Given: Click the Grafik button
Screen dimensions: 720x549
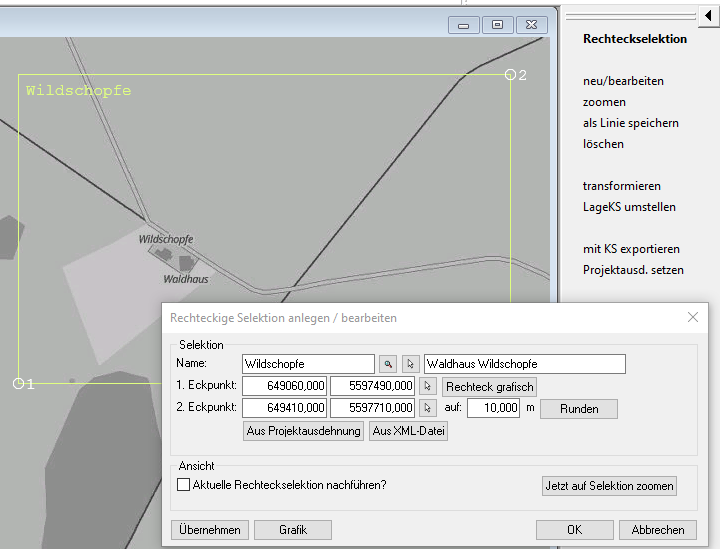Looking at the screenshot, I should pos(293,530).
